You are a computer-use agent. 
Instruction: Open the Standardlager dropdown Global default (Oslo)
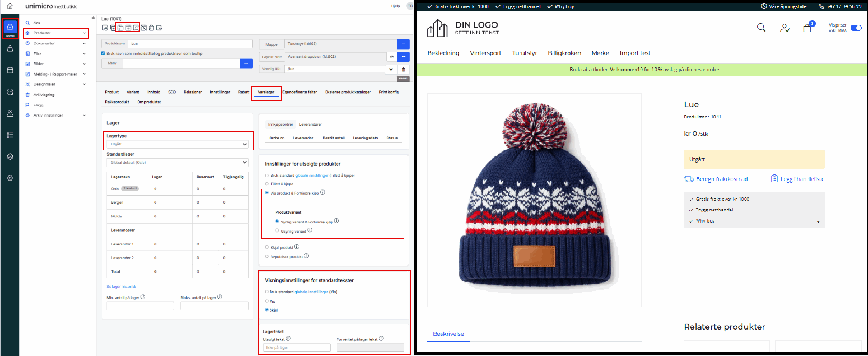[177, 162]
